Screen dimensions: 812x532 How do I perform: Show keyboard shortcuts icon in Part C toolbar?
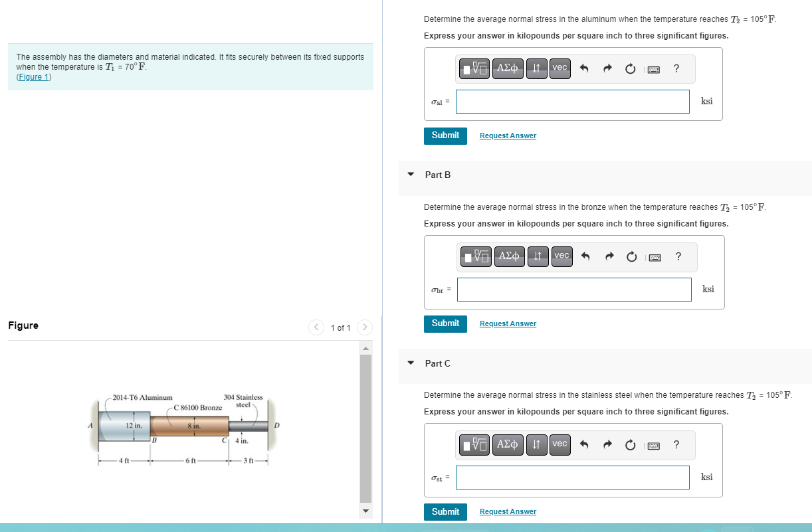tap(653, 444)
